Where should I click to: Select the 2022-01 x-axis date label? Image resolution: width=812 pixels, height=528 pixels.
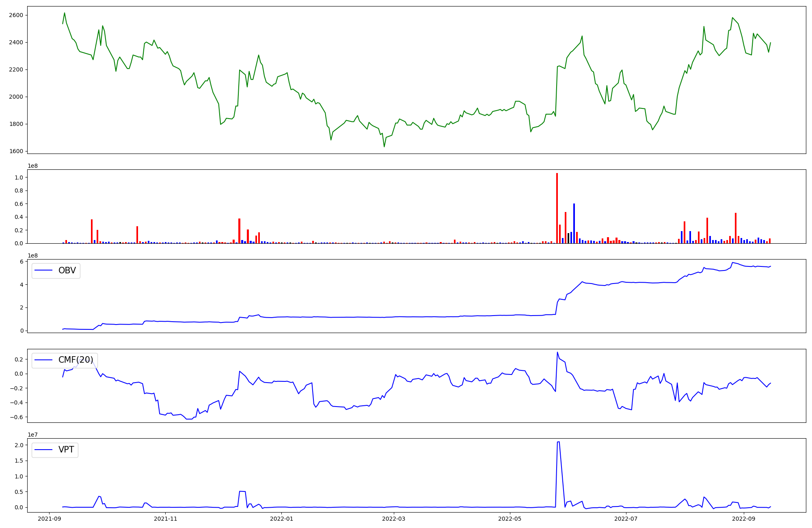tap(281, 519)
